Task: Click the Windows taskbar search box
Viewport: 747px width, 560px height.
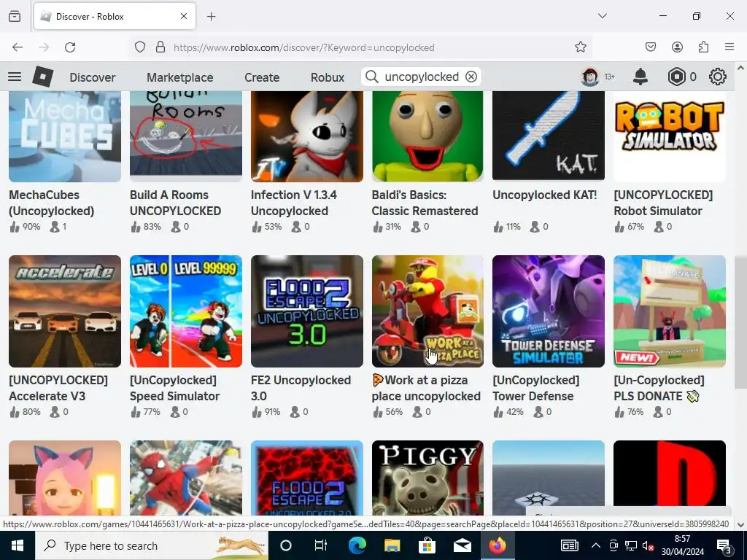Action: coord(152,545)
